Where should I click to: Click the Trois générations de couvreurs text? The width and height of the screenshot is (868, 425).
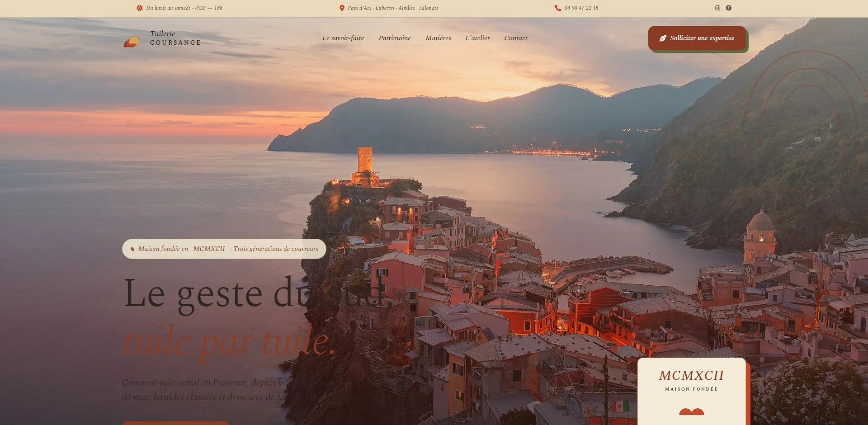pyautogui.click(x=276, y=249)
